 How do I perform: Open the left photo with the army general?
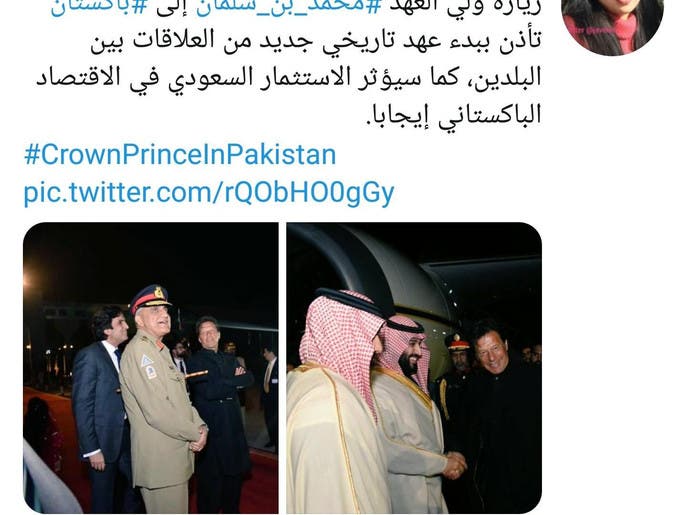point(151,367)
